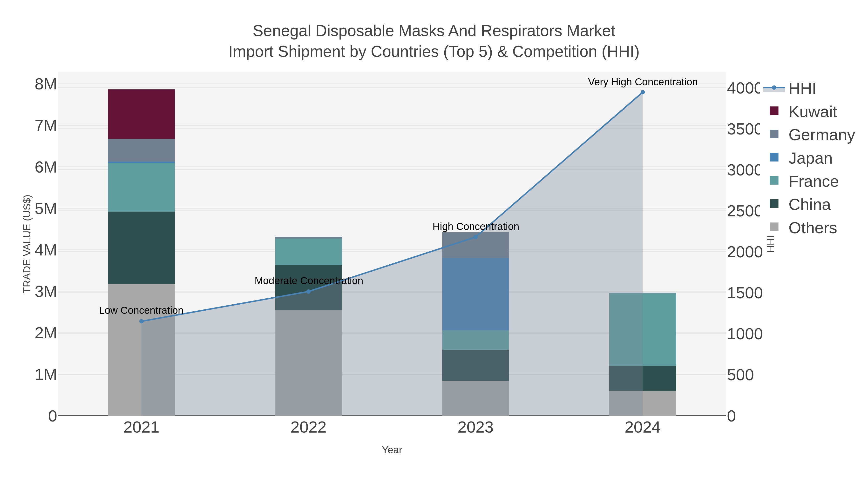
Task: Click the 'Year' axis title
Action: [x=392, y=450]
